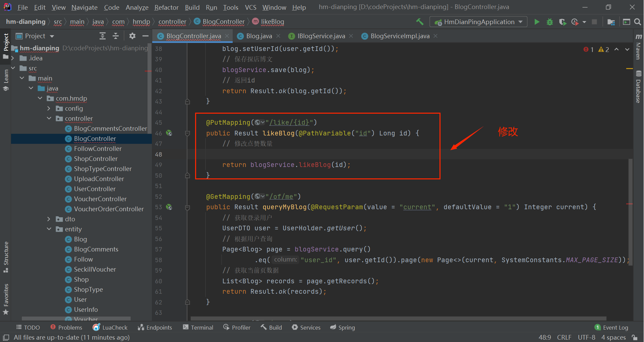Collapse all items in Project panel
The height and width of the screenshot is (342, 644).
coord(116,36)
